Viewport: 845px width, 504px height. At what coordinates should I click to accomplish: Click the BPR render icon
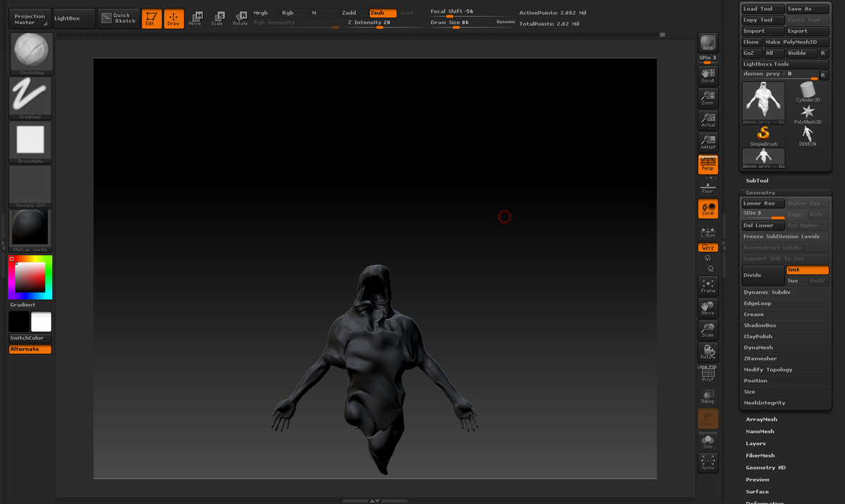[x=708, y=42]
